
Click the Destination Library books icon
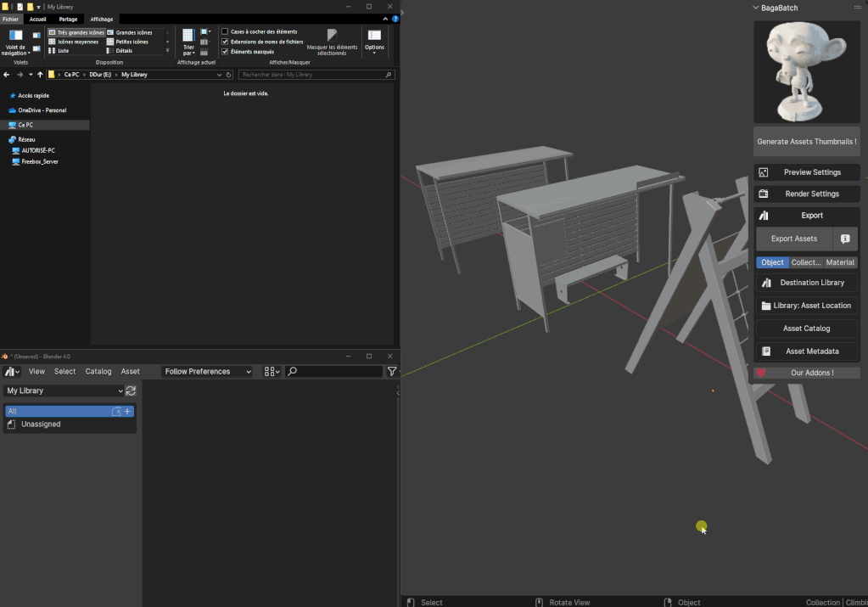pyautogui.click(x=766, y=283)
